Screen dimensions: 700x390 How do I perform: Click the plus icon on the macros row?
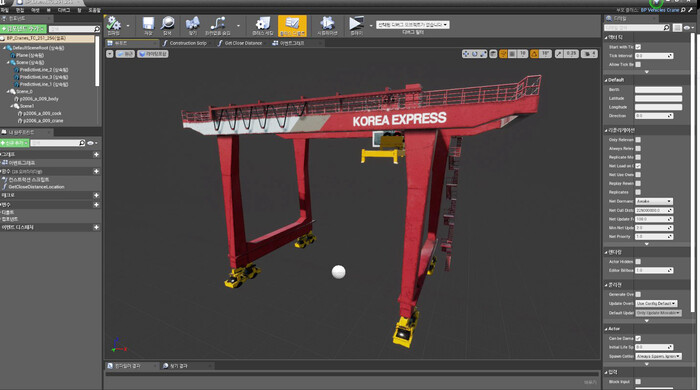(x=96, y=195)
